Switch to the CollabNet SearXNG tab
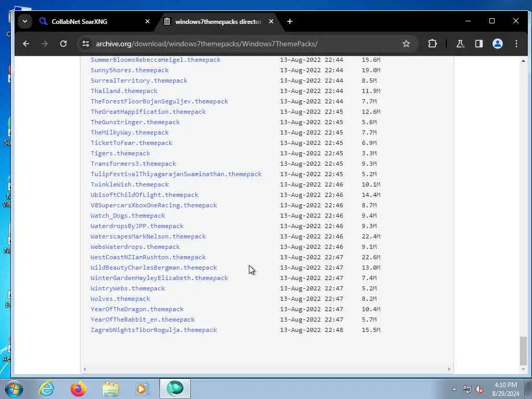This screenshot has width=532, height=399. 95,21
